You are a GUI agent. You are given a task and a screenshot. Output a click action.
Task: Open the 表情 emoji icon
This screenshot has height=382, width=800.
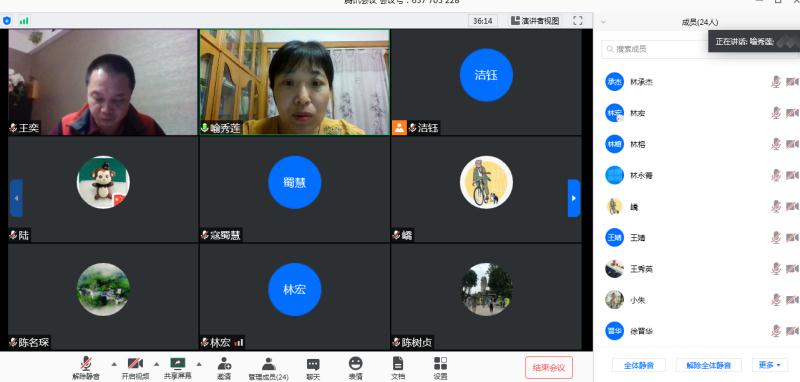[x=356, y=363]
